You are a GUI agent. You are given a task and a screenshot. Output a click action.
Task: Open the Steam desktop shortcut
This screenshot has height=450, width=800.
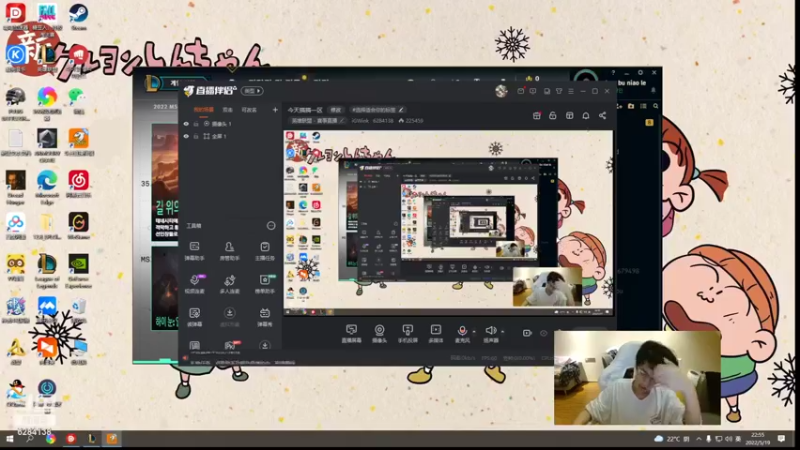pos(79,16)
